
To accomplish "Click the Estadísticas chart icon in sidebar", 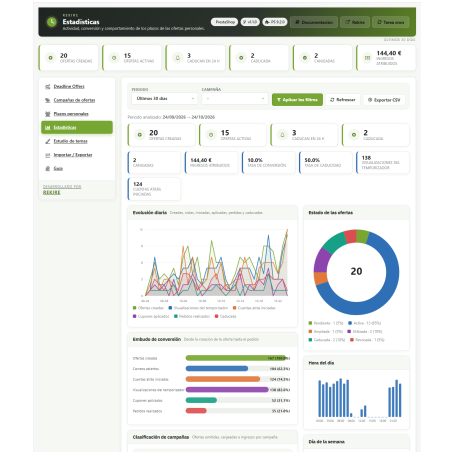I will [x=48, y=128].
